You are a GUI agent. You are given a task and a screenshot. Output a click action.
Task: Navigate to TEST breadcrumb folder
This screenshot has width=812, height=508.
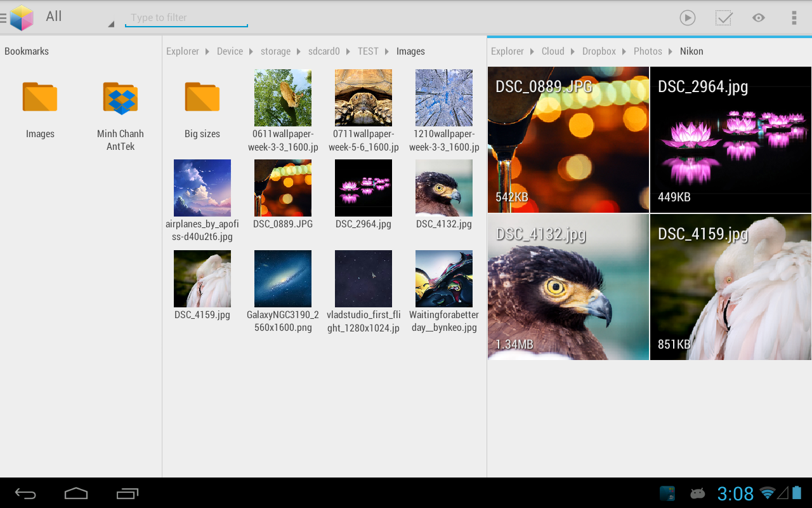coord(368,51)
